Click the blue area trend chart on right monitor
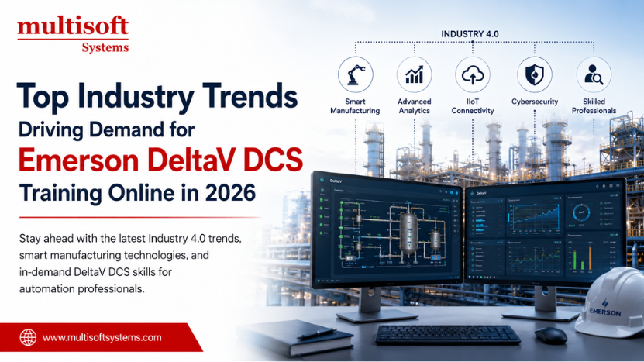Viewport: 644px width, 362px height. 536,218
